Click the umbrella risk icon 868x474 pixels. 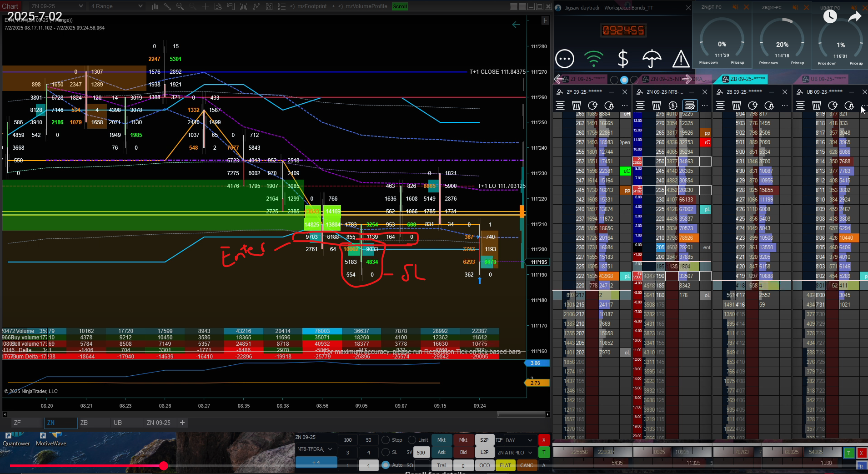coord(652,59)
